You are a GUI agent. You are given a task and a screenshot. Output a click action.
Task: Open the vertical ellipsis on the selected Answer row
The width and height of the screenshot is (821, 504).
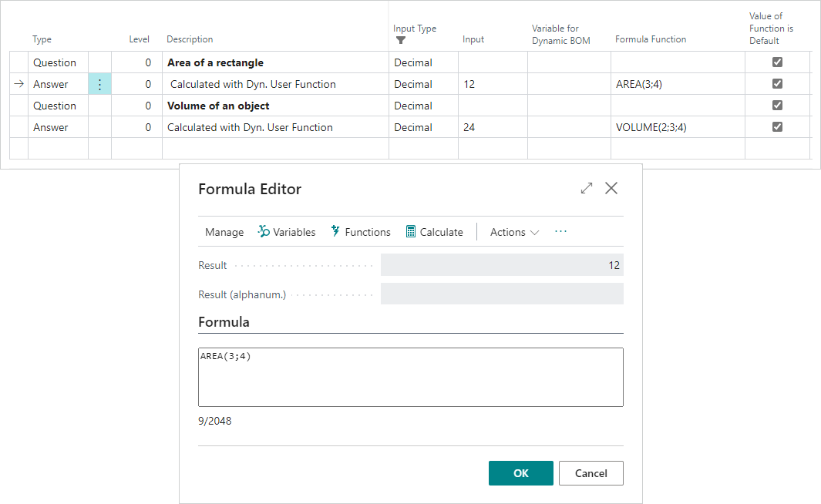[x=99, y=83]
